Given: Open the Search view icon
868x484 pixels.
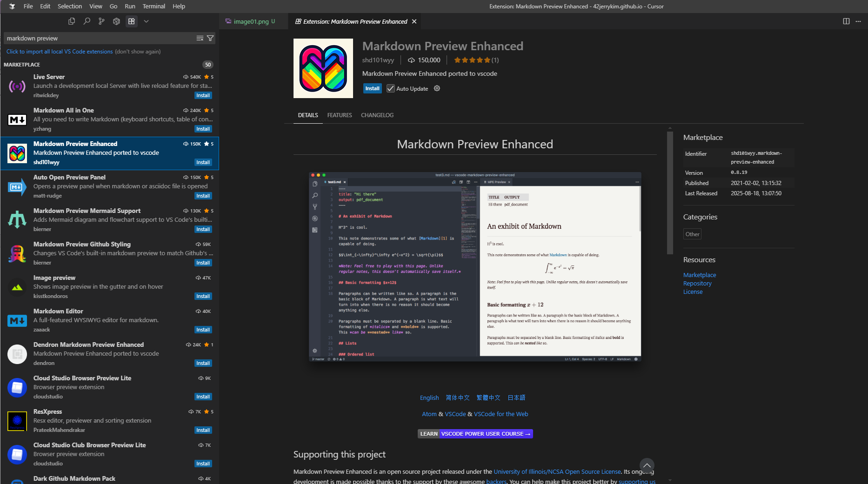Looking at the screenshot, I should 87,21.
